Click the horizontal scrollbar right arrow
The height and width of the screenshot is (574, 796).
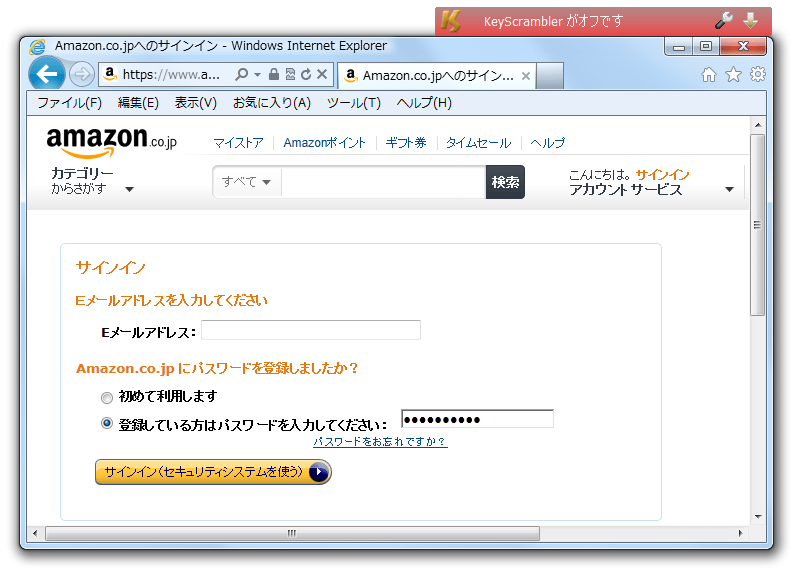coord(740,533)
